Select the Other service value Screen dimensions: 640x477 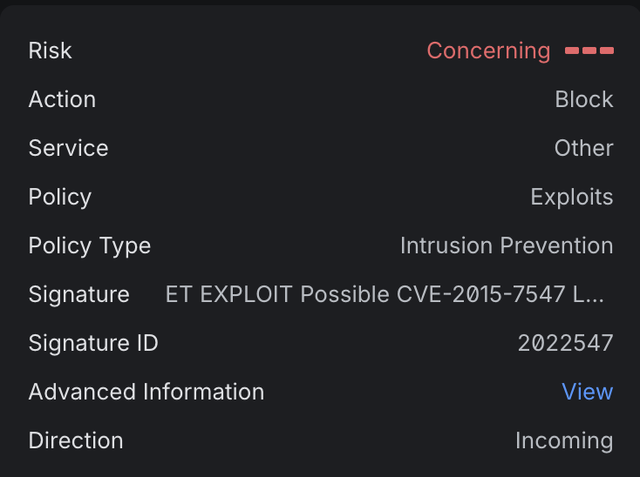(x=584, y=148)
